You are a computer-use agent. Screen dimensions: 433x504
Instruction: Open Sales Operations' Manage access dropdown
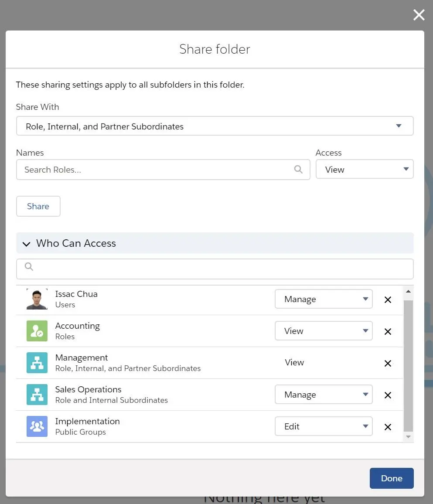(324, 395)
